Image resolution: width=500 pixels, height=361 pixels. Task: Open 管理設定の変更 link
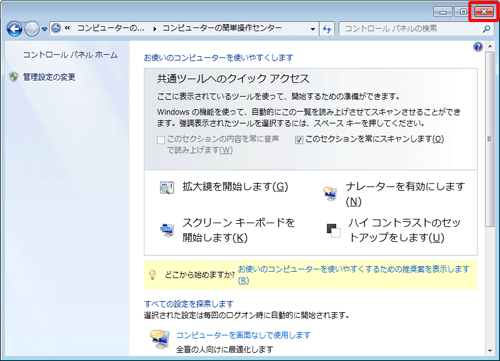point(49,77)
